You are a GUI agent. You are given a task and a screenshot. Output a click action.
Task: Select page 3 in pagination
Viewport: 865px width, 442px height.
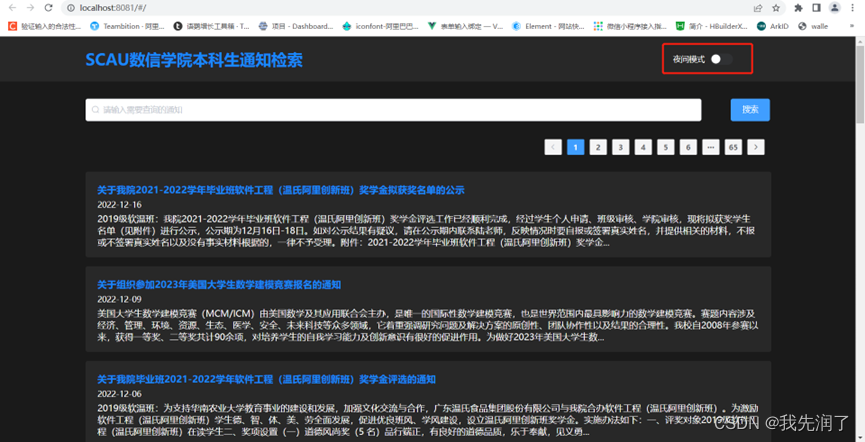[x=621, y=147]
